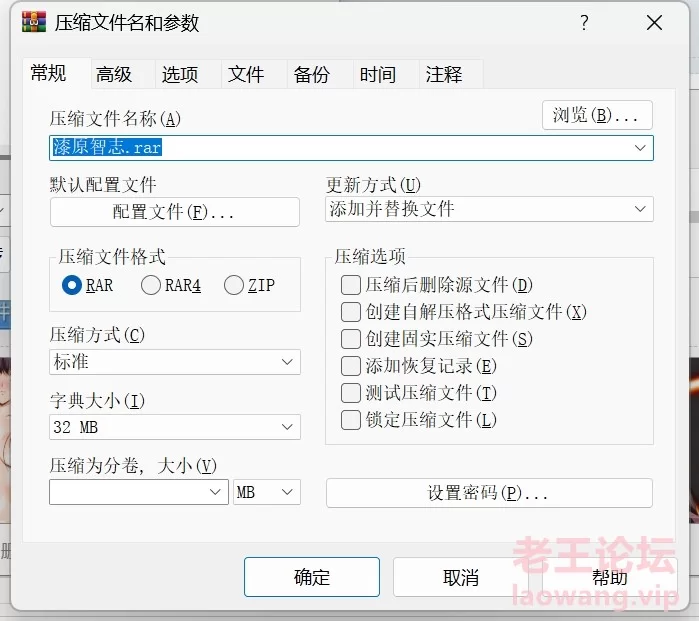
Task: Select the RAR format radio button
Action: coord(72,286)
